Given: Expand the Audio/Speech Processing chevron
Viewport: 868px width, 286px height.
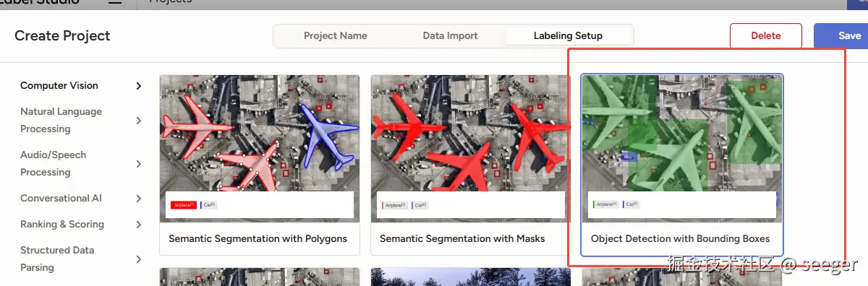Looking at the screenshot, I should [x=139, y=164].
